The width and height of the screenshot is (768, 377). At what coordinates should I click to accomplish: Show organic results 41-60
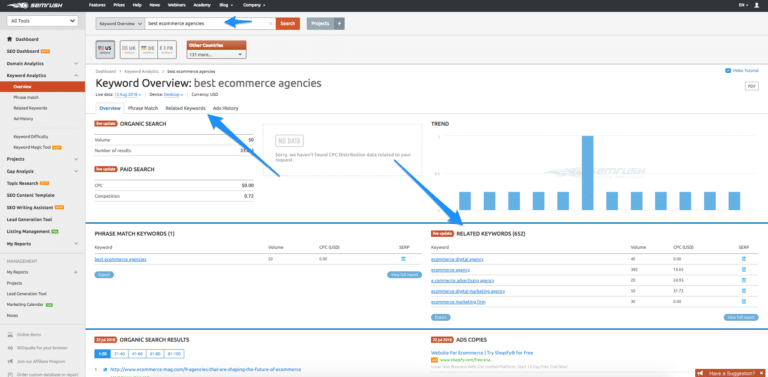(x=138, y=353)
